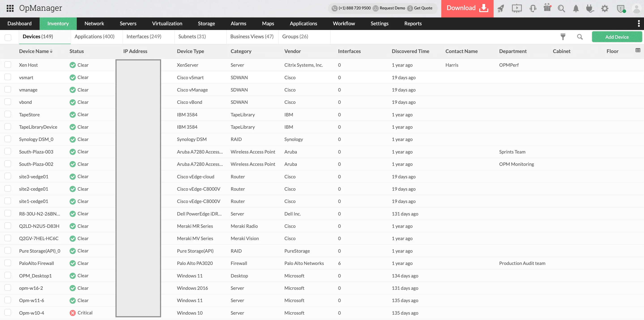Select the PaloAlto Firewall checkbox
The width and height of the screenshot is (644, 320).
(8, 263)
